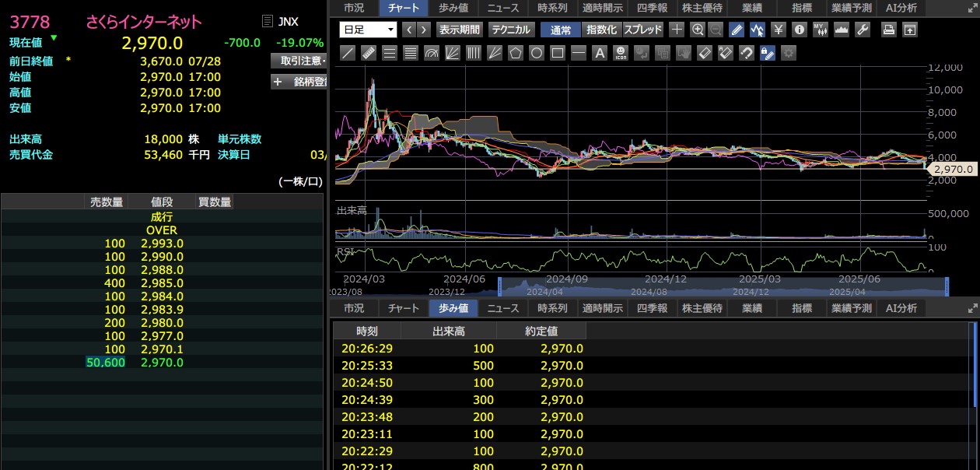
Task: Select the text annotation A tool
Action: click(x=599, y=53)
